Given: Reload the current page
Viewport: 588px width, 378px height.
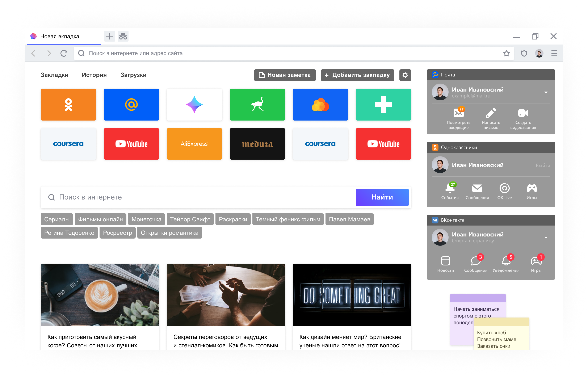Looking at the screenshot, I should [x=64, y=53].
